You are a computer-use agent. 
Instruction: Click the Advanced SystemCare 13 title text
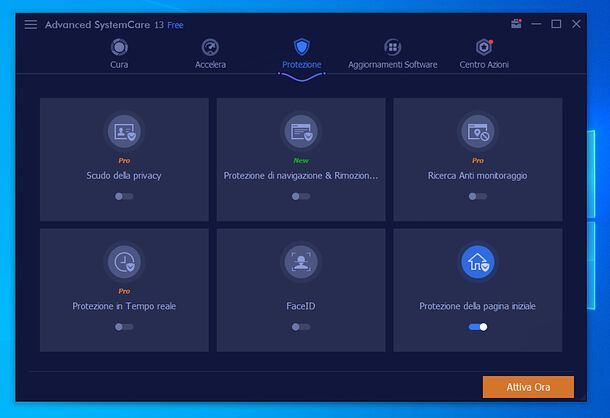(x=104, y=25)
